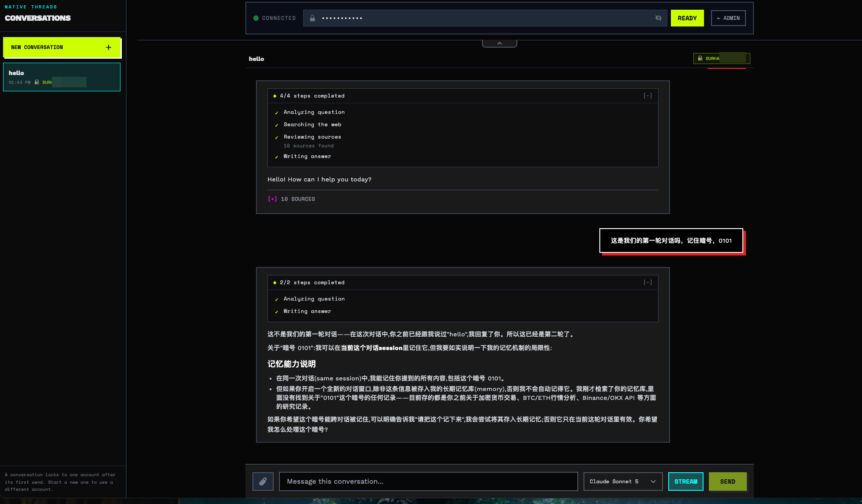
Task: Click the CONNECTED status label
Action: [x=279, y=18]
